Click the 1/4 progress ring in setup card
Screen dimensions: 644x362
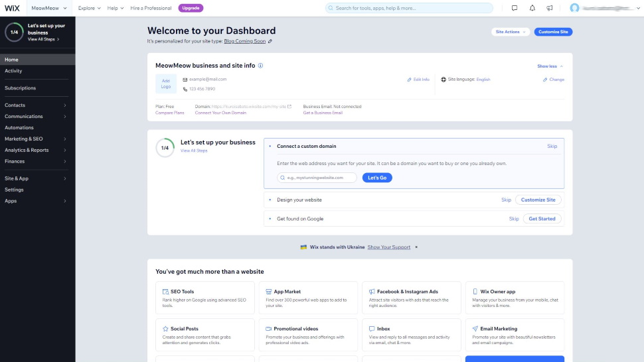[165, 148]
